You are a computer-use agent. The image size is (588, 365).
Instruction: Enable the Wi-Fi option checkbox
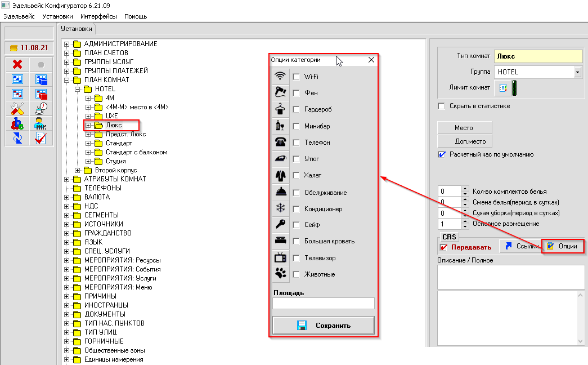(x=297, y=77)
